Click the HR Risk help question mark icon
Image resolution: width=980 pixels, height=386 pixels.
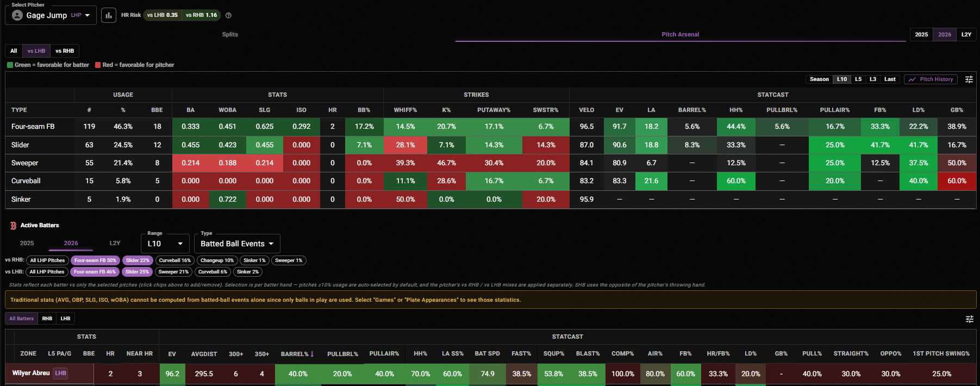point(228,15)
